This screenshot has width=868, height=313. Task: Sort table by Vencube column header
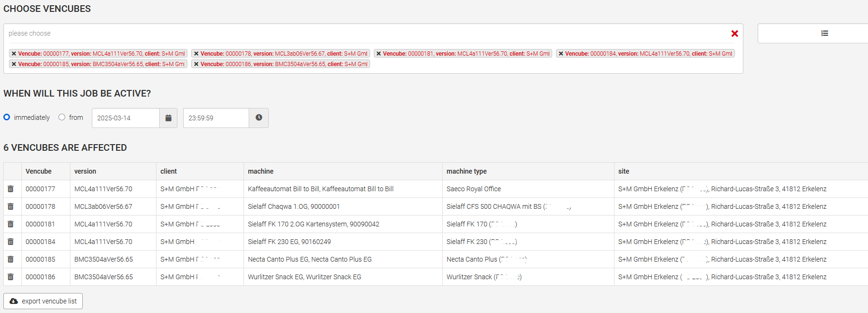pyautogui.click(x=39, y=171)
